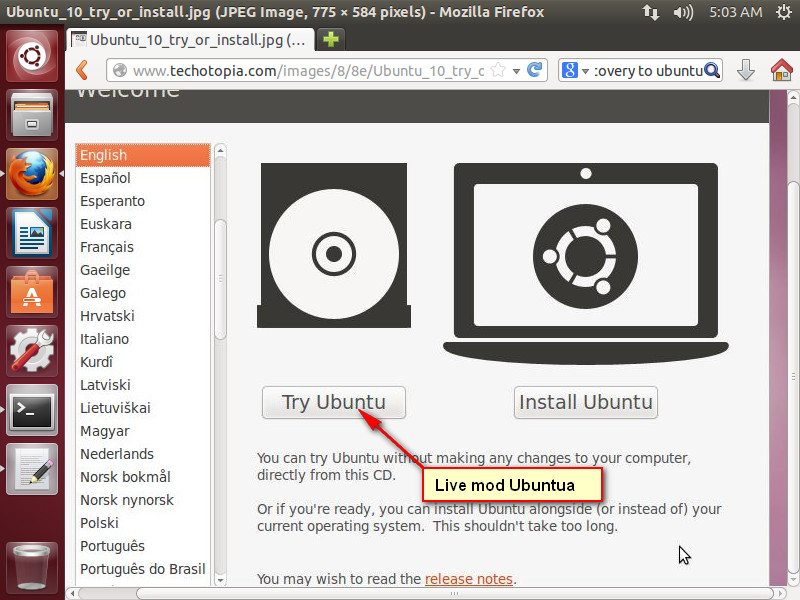800x600 pixels.
Task: Select Italiano in the language list
Action: coord(143,339)
